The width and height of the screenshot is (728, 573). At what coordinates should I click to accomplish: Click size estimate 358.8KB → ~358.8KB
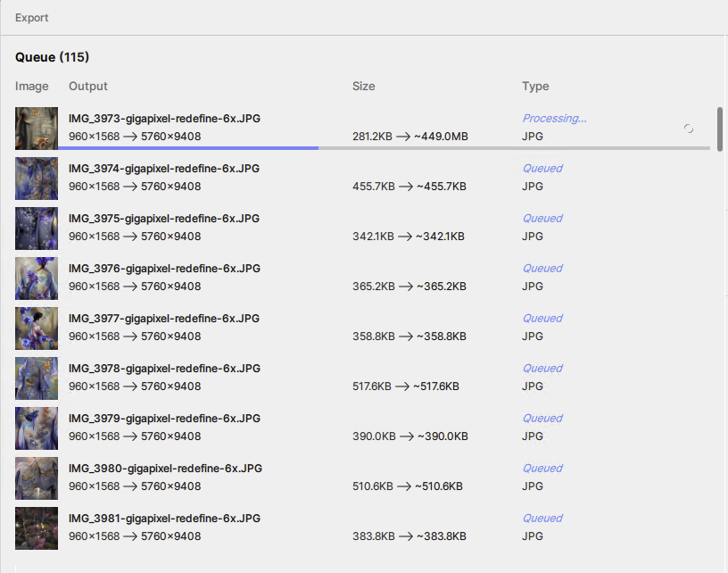coord(409,336)
